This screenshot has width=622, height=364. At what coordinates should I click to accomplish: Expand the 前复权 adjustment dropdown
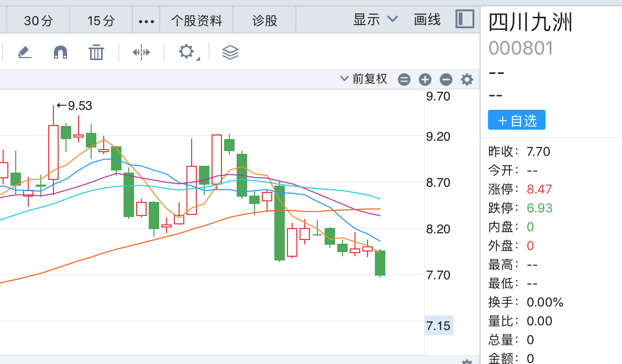(x=364, y=79)
